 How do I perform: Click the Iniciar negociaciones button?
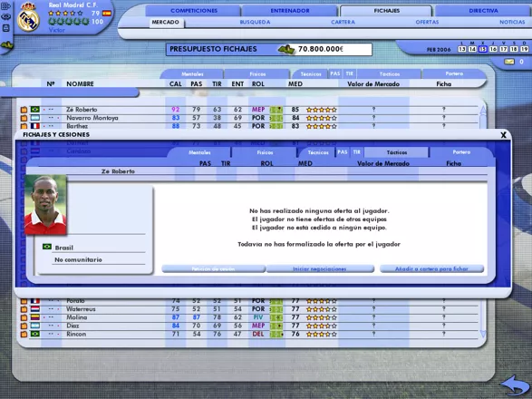(x=320, y=269)
